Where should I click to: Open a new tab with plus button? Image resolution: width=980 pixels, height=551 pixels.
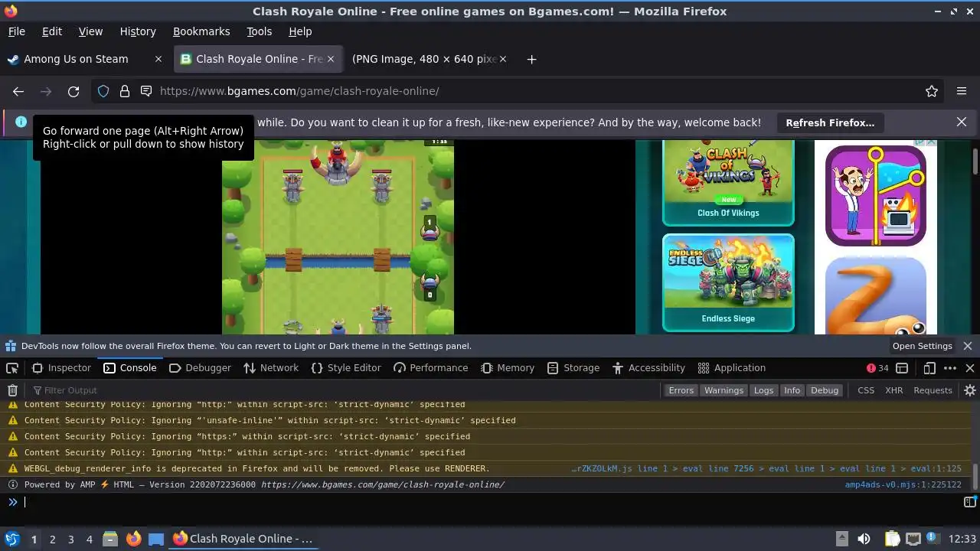[531, 59]
